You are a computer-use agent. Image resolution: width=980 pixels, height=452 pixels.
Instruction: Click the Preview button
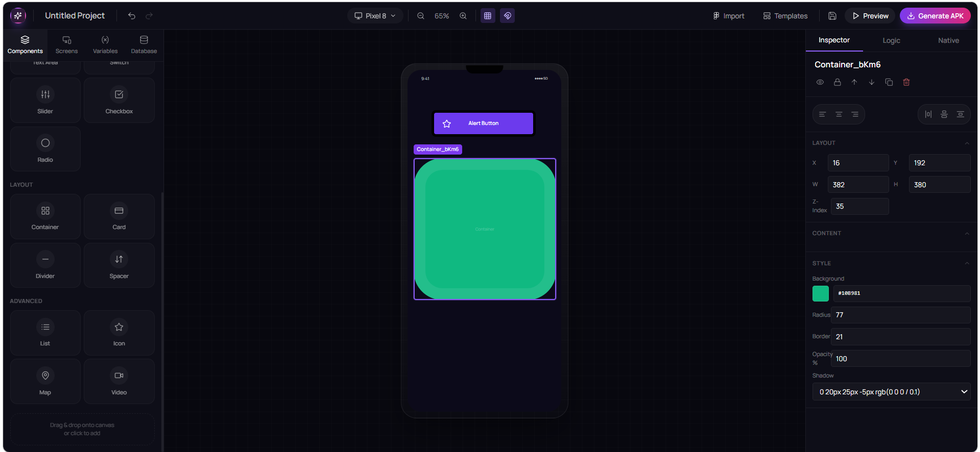click(870, 16)
